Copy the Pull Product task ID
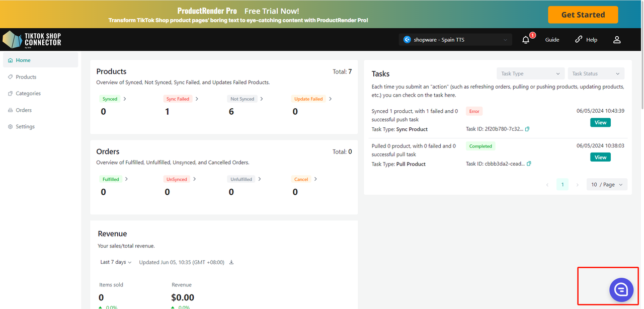The width and height of the screenshot is (644, 309). [x=529, y=164]
